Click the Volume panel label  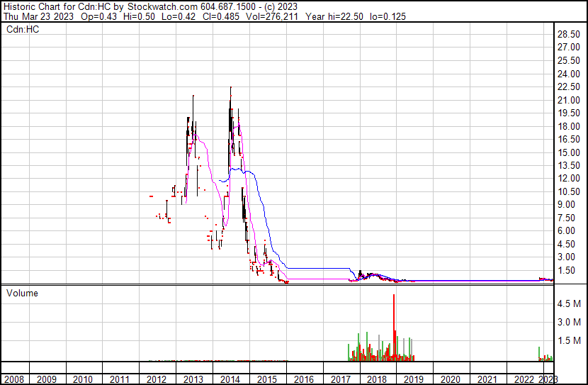[x=22, y=293]
